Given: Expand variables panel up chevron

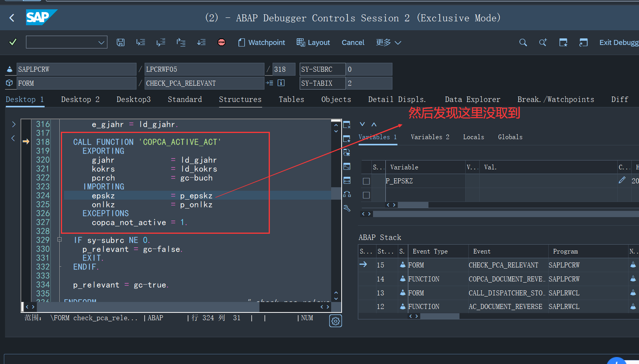Looking at the screenshot, I should coord(374,124).
